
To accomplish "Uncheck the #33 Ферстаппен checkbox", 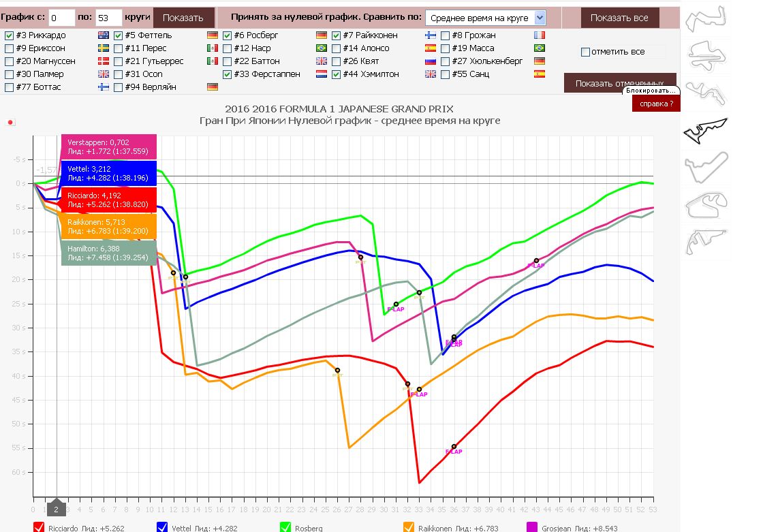I will point(228,74).
